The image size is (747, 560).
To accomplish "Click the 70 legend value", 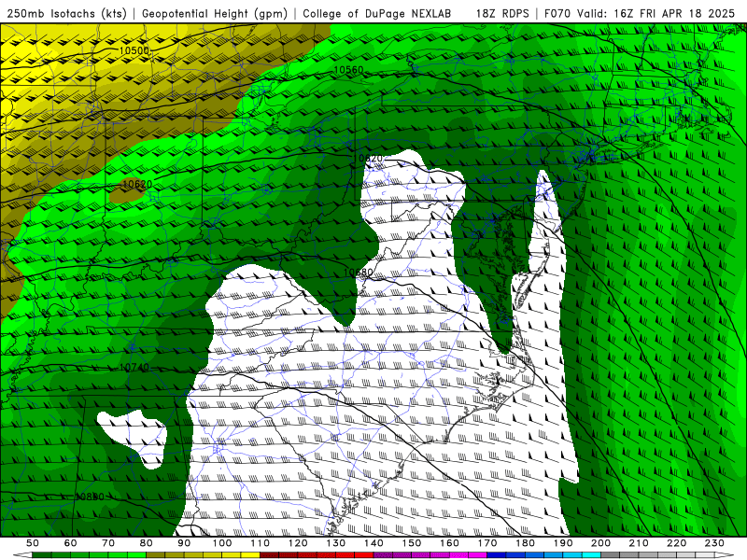I will tap(108, 543).
